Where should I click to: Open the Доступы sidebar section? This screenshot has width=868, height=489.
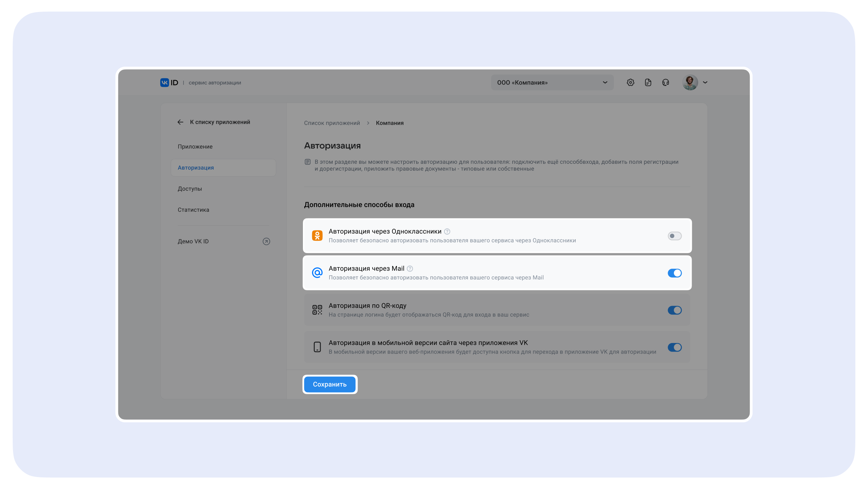pos(190,189)
